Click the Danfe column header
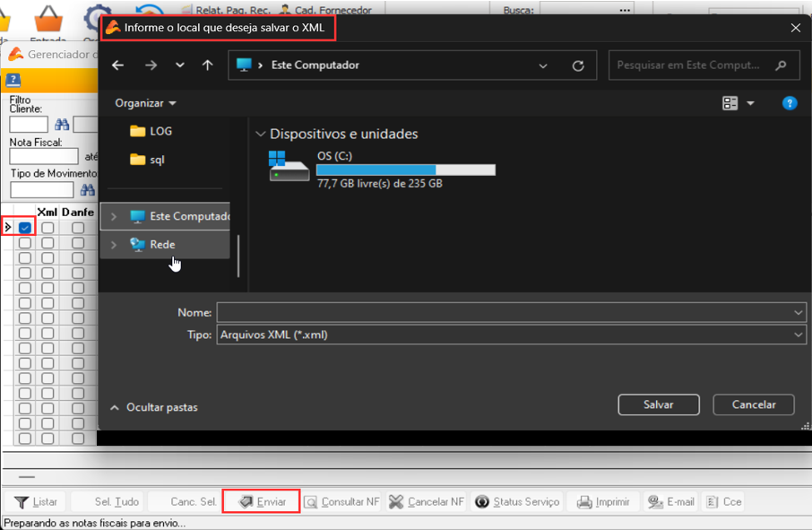The image size is (812, 530). (78, 212)
